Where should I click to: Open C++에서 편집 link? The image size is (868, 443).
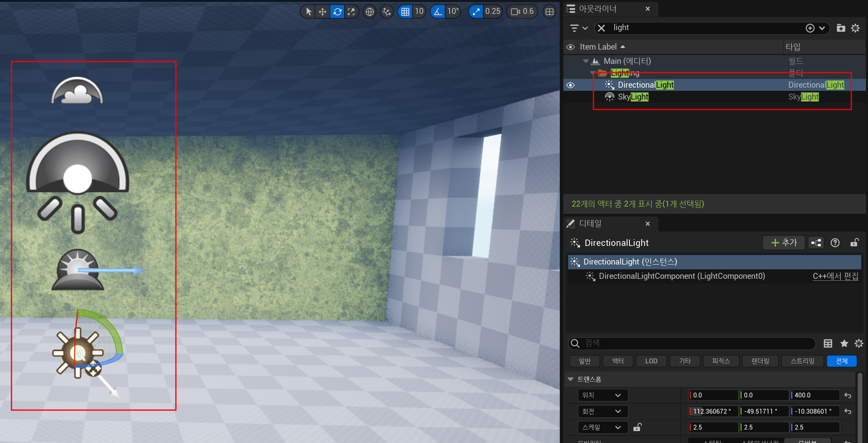[x=835, y=276]
